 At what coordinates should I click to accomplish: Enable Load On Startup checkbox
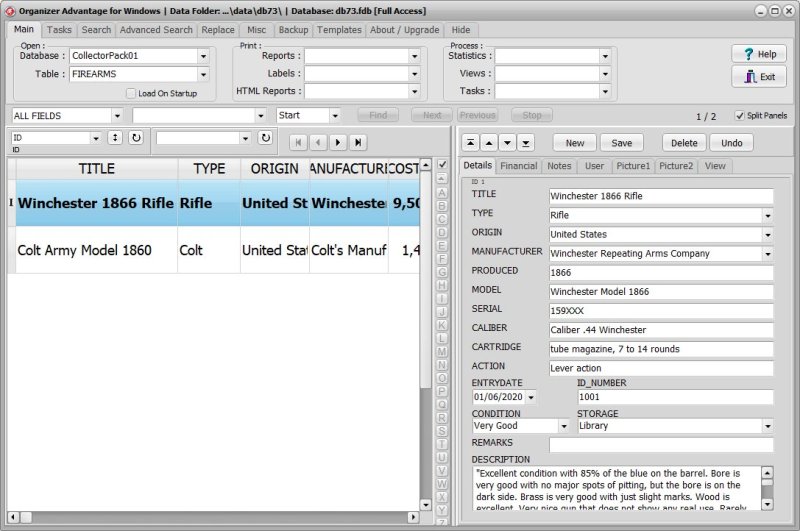pos(131,93)
